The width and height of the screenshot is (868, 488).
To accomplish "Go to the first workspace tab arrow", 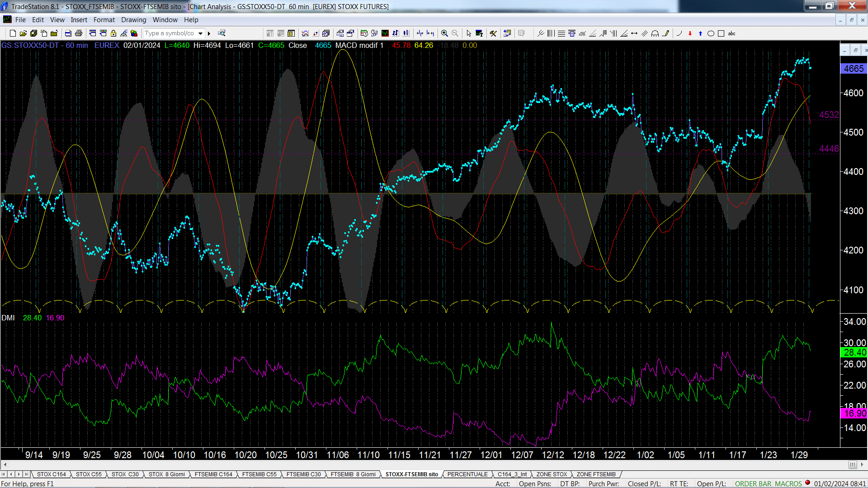I will pos(4,474).
